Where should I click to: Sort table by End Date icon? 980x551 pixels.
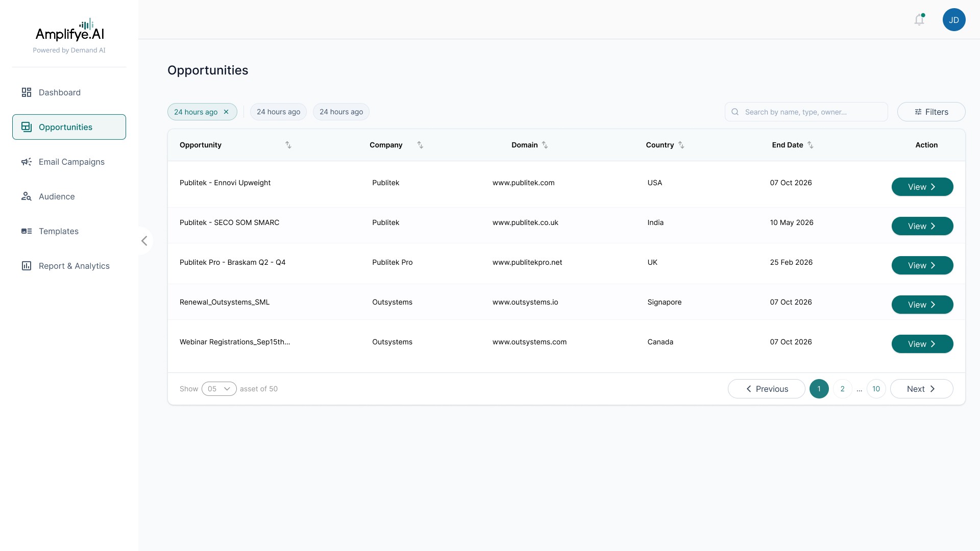(x=810, y=145)
